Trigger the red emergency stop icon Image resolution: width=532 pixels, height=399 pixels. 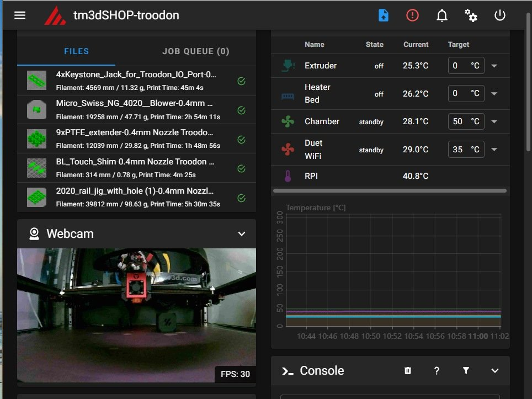pyautogui.click(x=412, y=15)
